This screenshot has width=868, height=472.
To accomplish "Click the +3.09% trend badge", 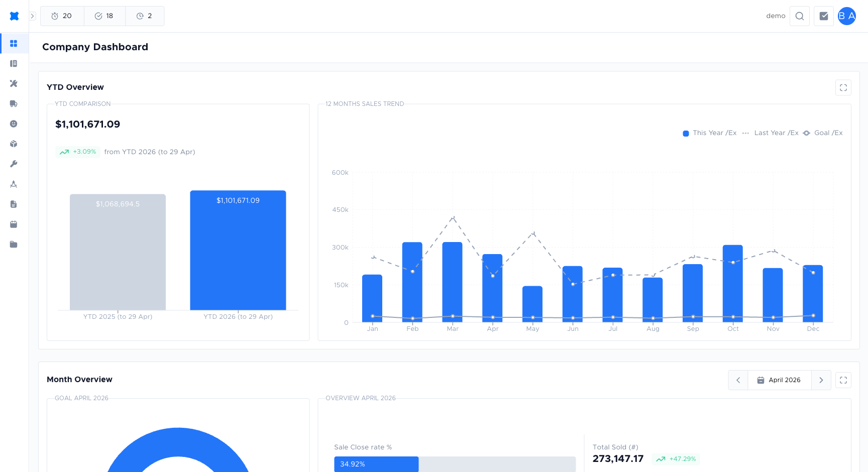I will tap(77, 152).
